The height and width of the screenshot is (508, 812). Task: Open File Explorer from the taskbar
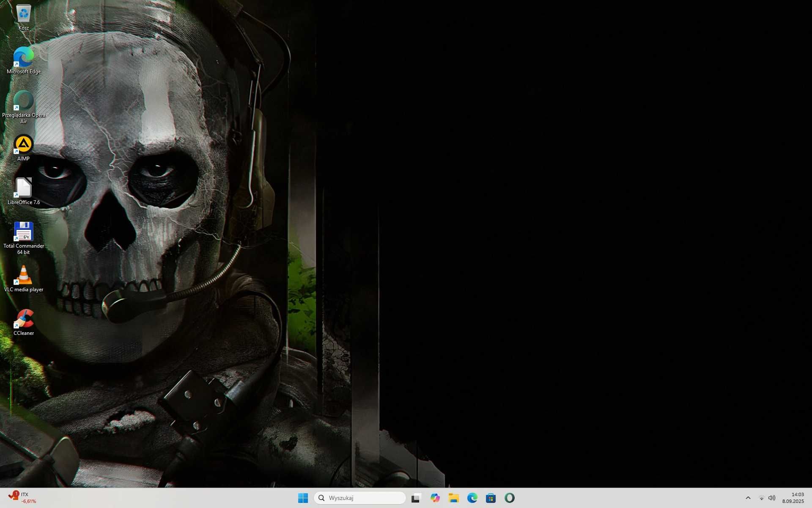454,498
